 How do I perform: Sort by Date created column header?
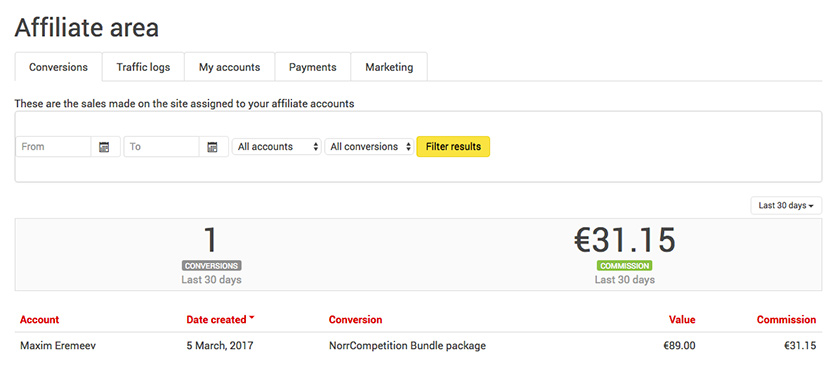tap(220, 320)
